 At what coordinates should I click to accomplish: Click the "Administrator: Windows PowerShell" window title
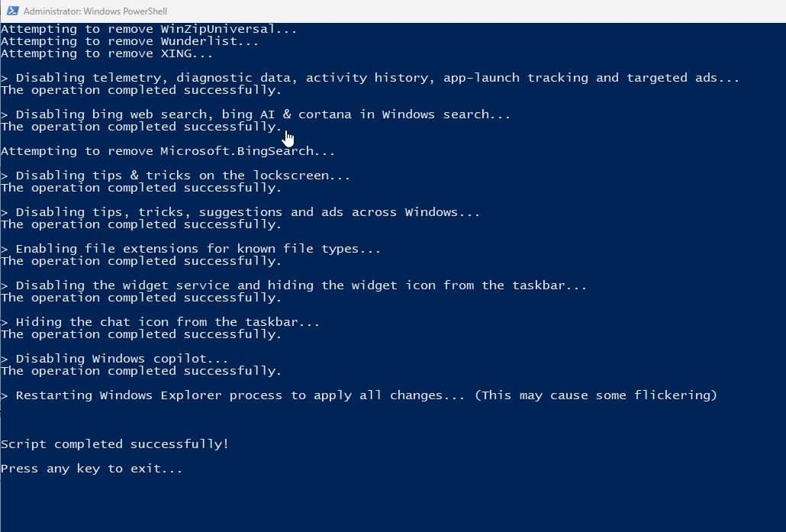pyautogui.click(x=95, y=11)
